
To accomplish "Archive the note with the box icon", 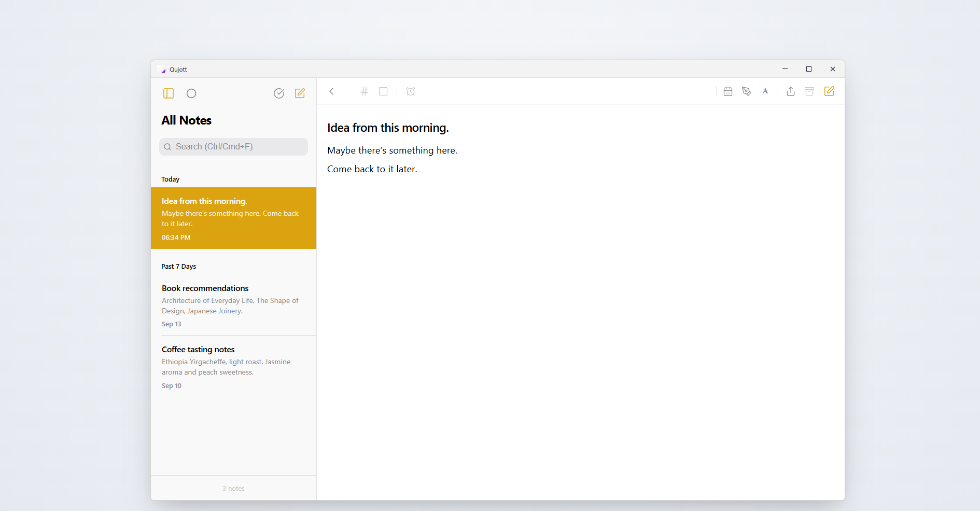I will [809, 91].
